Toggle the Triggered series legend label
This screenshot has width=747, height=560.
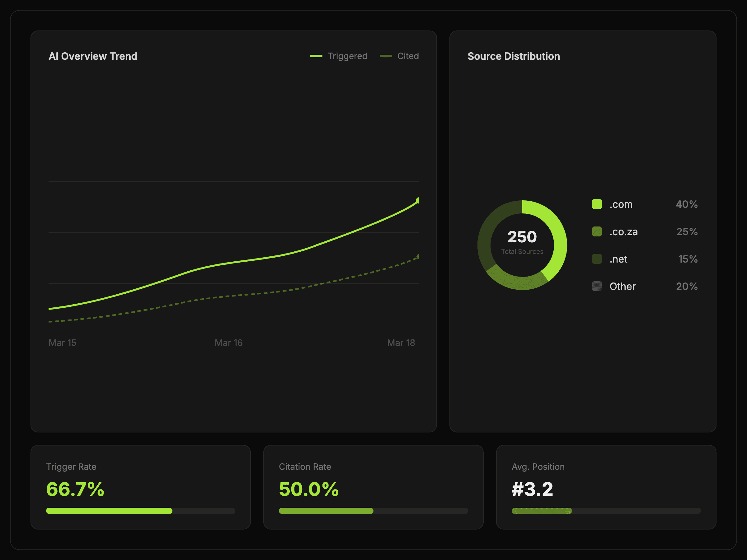pos(347,56)
